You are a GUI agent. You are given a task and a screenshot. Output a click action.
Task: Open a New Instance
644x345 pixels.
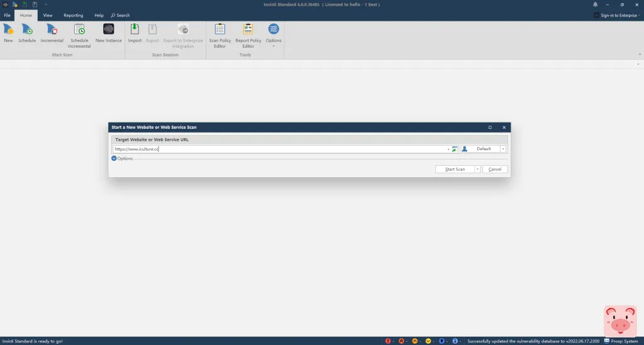108,33
